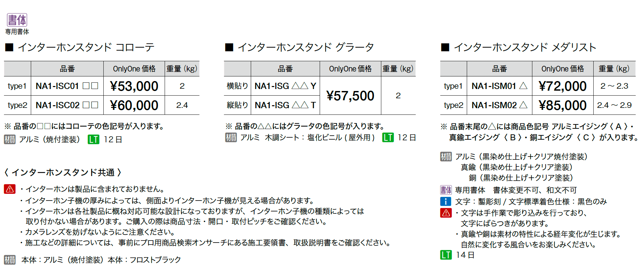Click the material icon beside 本体:アルミ text
This screenshot has height=270, width=644.
click(x=10, y=260)
